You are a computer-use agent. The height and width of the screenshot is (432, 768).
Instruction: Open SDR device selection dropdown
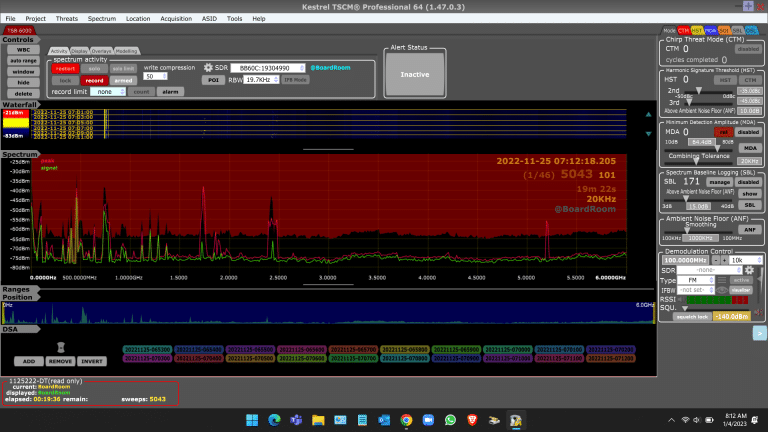pyautogui.click(x=268, y=68)
